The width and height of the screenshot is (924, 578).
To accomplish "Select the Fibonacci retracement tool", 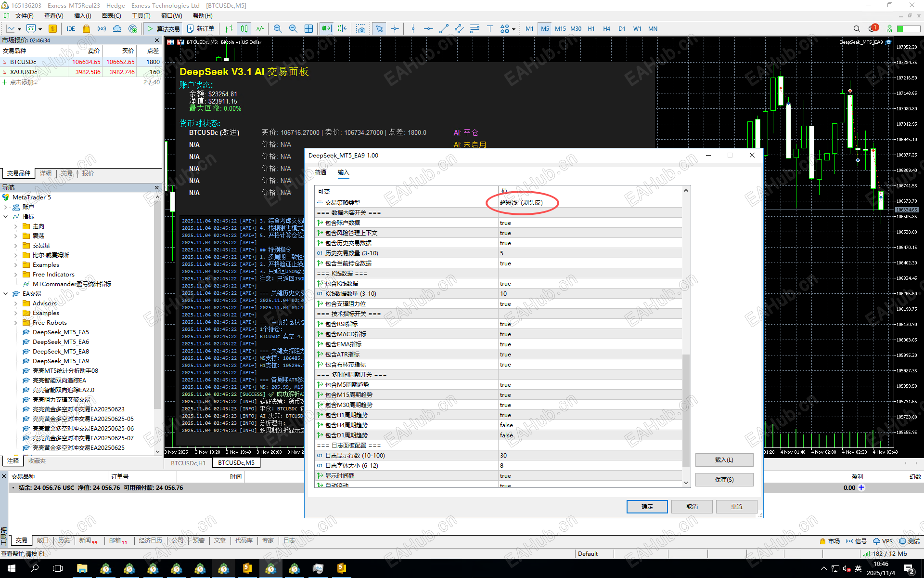I will click(475, 29).
